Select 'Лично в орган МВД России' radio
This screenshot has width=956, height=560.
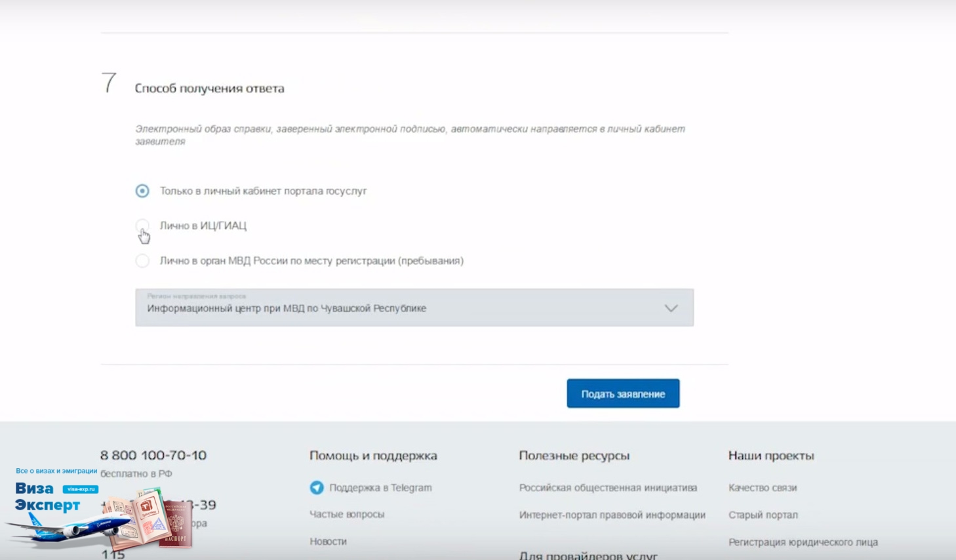coord(142,260)
